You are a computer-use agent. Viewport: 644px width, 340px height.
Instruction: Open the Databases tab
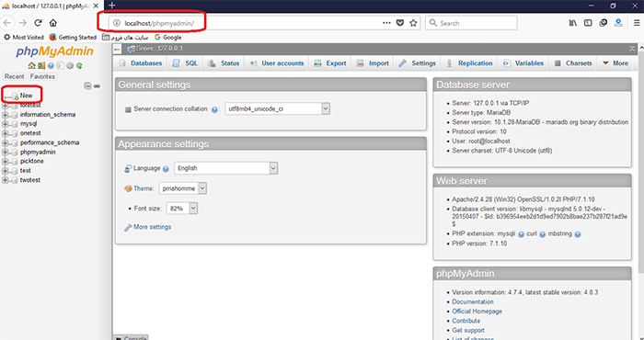(x=141, y=63)
